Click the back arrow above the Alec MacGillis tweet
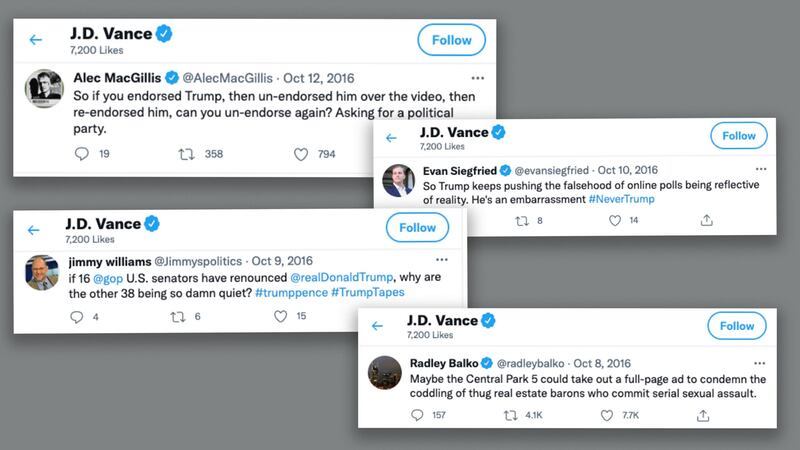 36,40
